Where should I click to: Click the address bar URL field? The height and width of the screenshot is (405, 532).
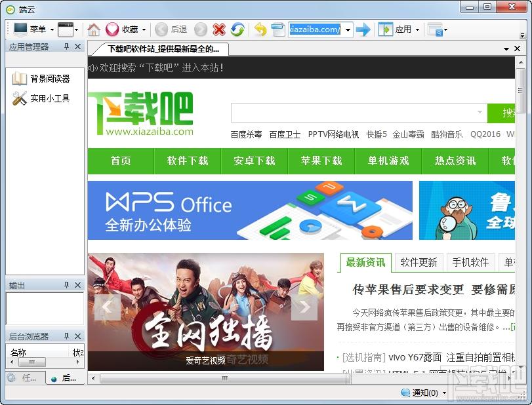point(315,29)
